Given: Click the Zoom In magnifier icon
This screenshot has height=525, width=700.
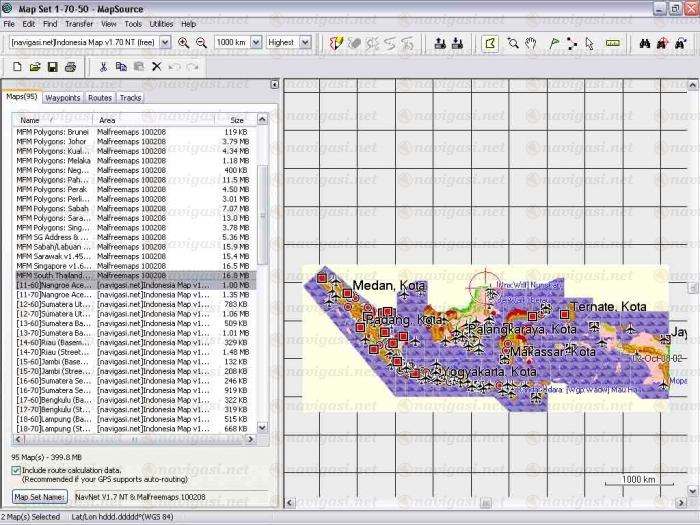Looking at the screenshot, I should pos(183,43).
